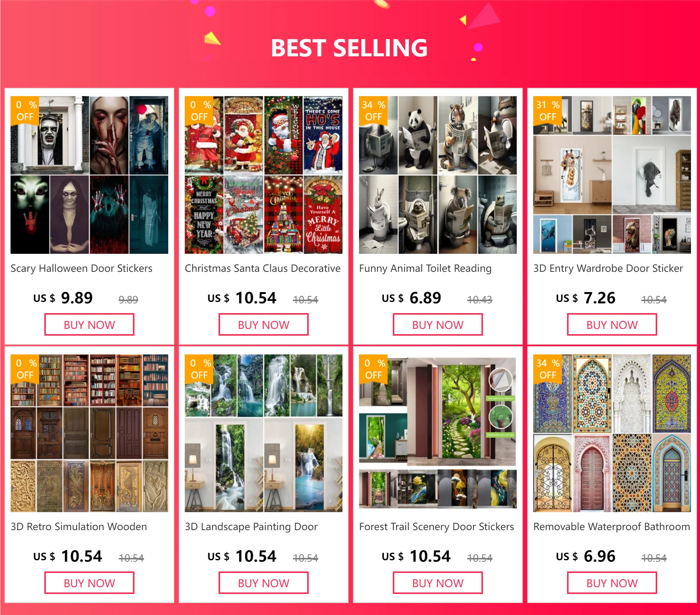This screenshot has height=615, width=700.
Task: Click BUY NOW for Forest Trail Scenery Door Stickers
Action: coord(438,583)
